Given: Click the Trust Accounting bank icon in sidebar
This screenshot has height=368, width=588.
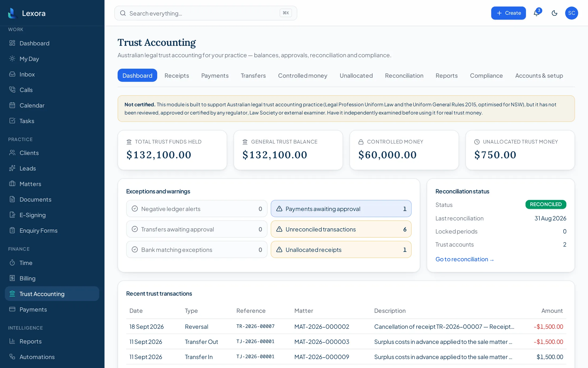Looking at the screenshot, I should (x=12, y=294).
